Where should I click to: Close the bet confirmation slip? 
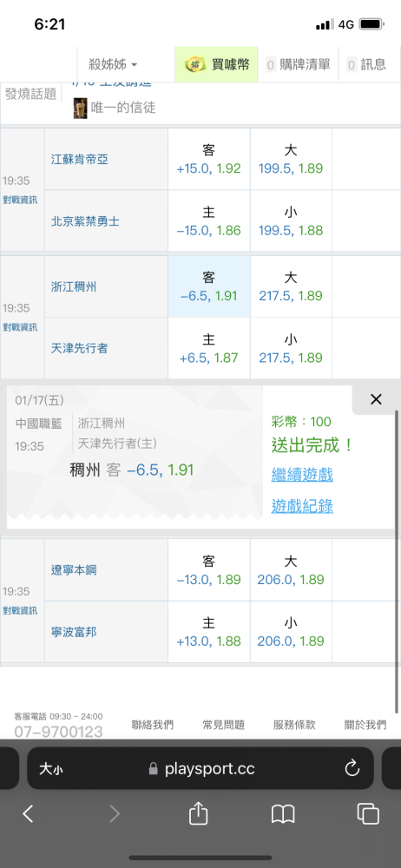pos(376,399)
